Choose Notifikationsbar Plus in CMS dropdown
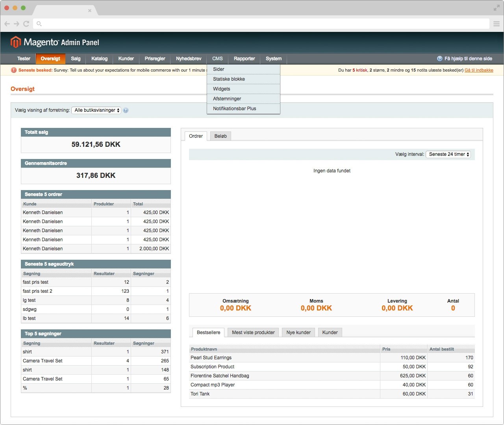The width and height of the screenshot is (504, 425). pyautogui.click(x=234, y=109)
